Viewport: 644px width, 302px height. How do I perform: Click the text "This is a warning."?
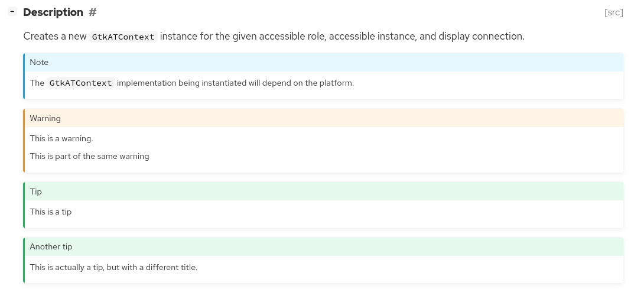(61, 139)
